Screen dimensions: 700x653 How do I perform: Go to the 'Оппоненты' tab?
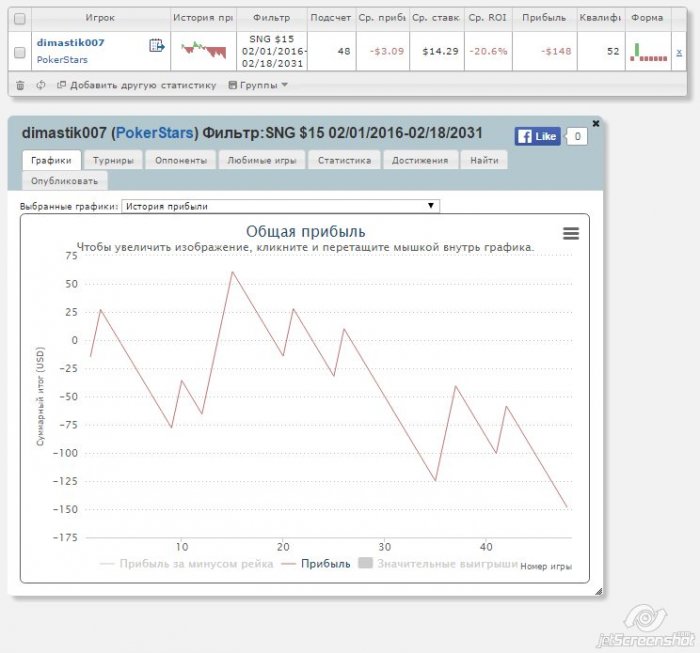click(180, 160)
